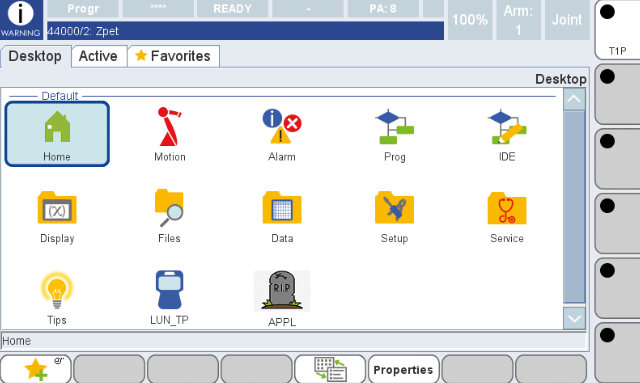Open the Display folder icon
640x383 pixels.
click(57, 217)
